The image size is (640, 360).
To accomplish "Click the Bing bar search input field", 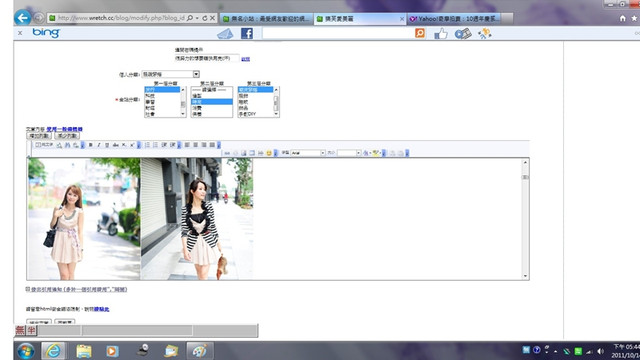I will 338,33.
